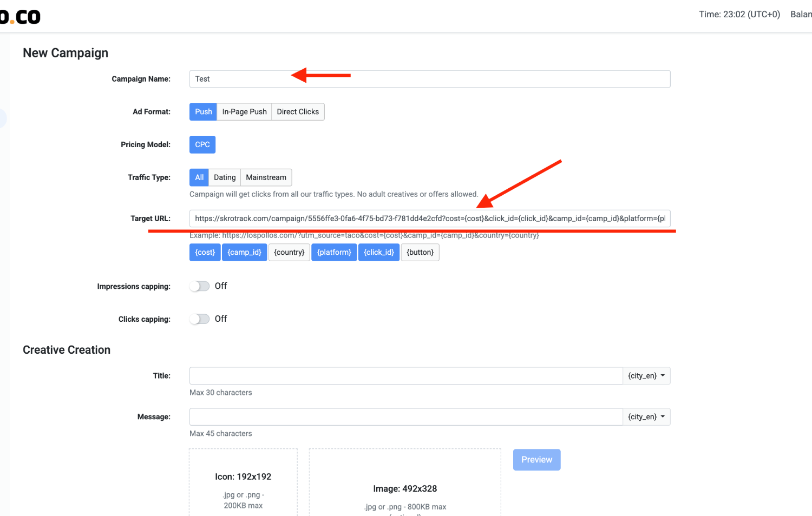Click the Campaign Name input field
Image resolution: width=812 pixels, height=516 pixels.
(430, 79)
